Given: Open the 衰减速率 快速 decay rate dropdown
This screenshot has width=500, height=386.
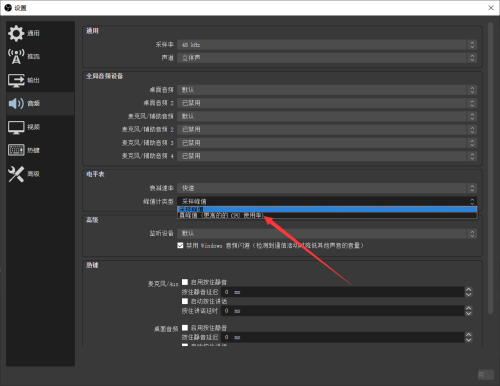Looking at the screenshot, I should click(x=327, y=188).
